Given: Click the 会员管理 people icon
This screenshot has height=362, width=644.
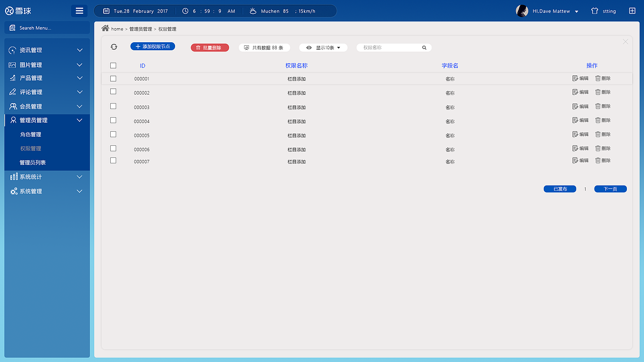Looking at the screenshot, I should 13,107.
